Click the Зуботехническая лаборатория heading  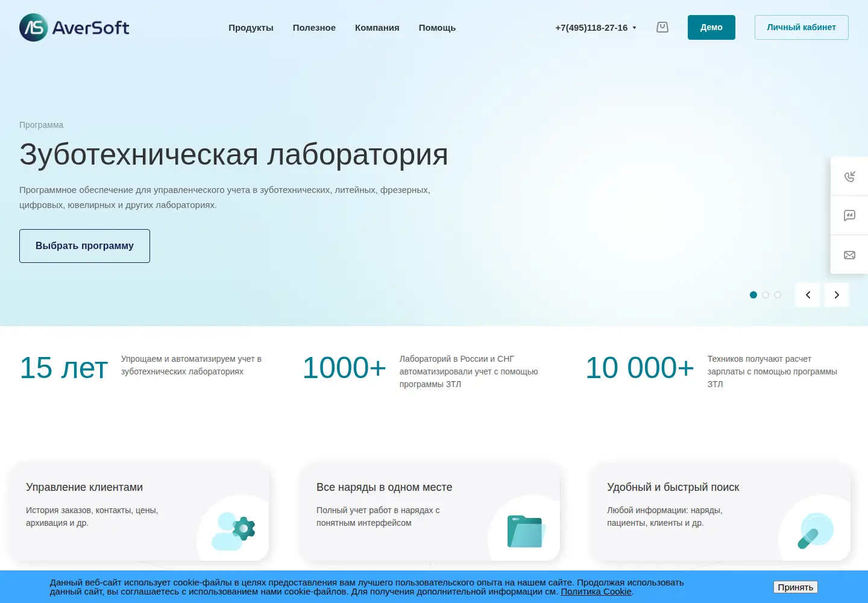(234, 154)
